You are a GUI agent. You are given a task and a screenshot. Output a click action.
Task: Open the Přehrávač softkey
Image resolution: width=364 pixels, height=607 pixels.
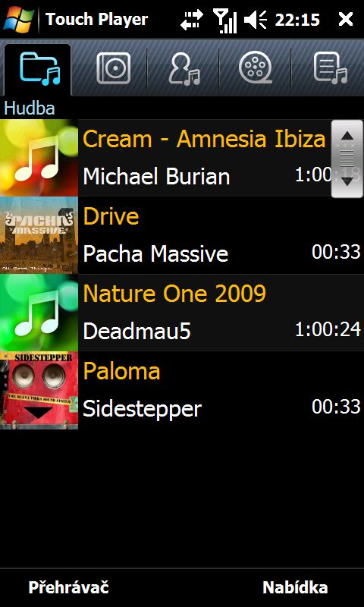pos(68,587)
